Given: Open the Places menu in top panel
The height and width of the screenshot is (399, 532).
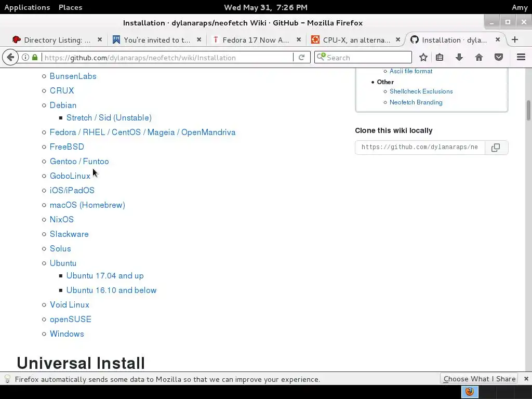Looking at the screenshot, I should click(x=70, y=7).
